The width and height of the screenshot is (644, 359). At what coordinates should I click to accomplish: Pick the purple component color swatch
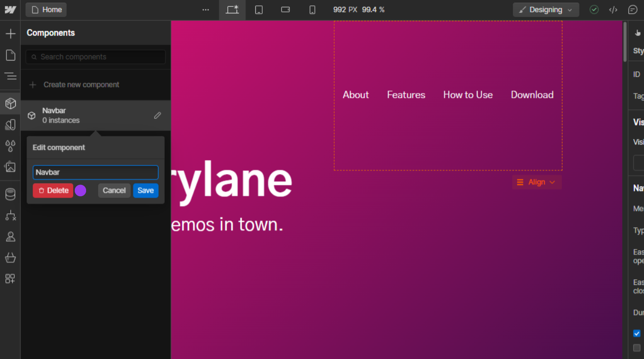(80, 190)
